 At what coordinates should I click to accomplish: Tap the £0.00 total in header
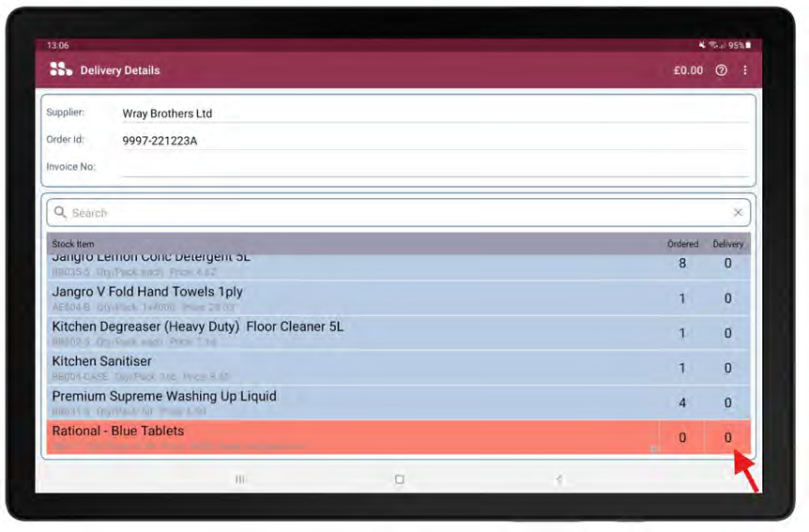pyautogui.click(x=688, y=70)
